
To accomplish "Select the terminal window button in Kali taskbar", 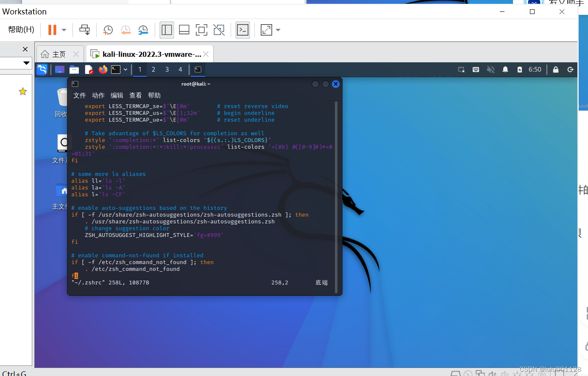I will pos(198,70).
